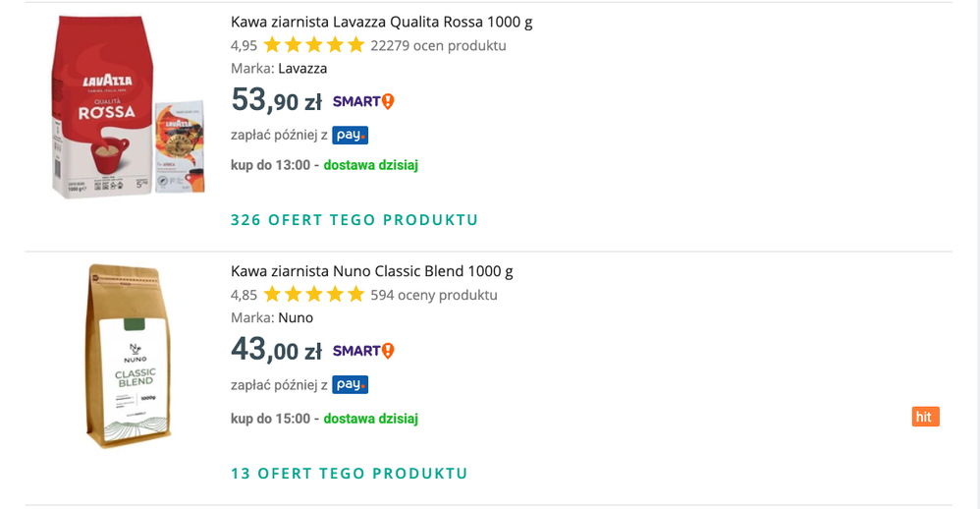Open 13 ofert tego produktu link
This screenshot has width=980, height=509.
tap(349, 474)
